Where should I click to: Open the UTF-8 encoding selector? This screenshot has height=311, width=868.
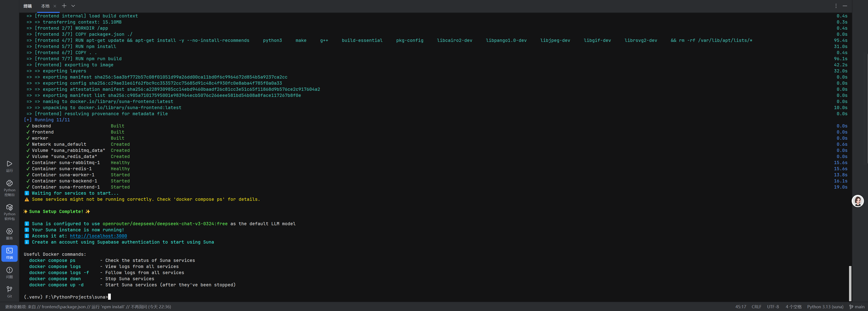(773, 307)
